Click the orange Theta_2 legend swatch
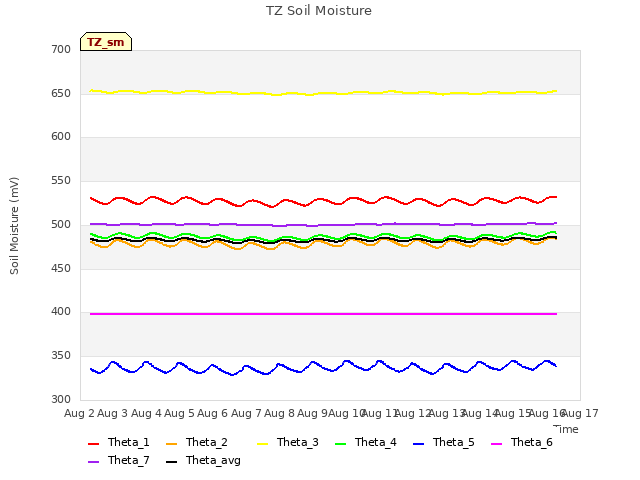 tap(172, 444)
